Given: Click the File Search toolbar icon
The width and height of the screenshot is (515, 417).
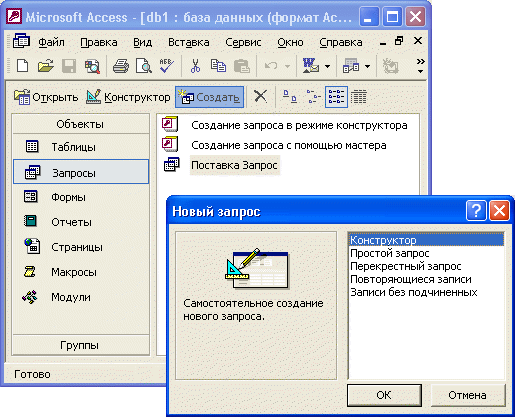Looking at the screenshot, I should coord(92,66).
